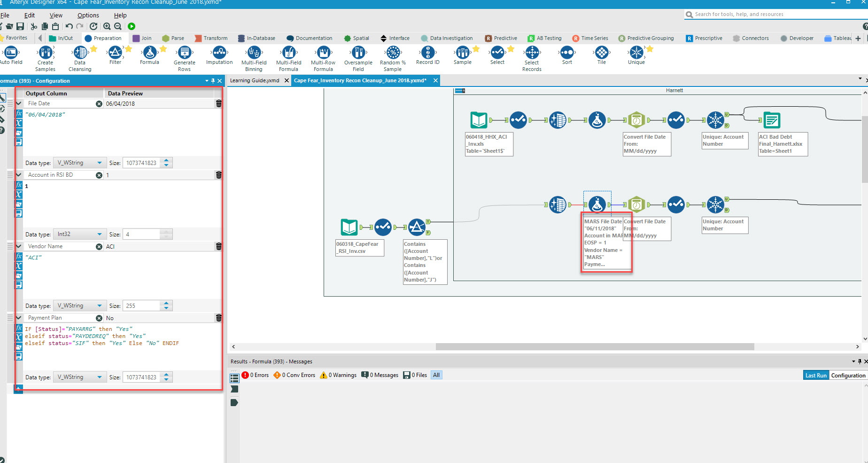Run the workflow with the green play icon
This screenshot has height=463, width=868.
132,26
